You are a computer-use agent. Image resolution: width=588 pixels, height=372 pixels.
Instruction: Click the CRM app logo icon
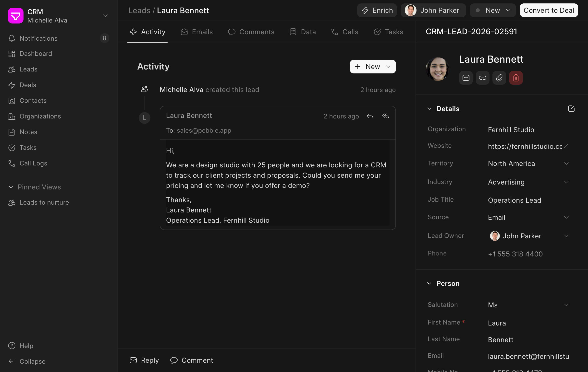[x=16, y=16]
